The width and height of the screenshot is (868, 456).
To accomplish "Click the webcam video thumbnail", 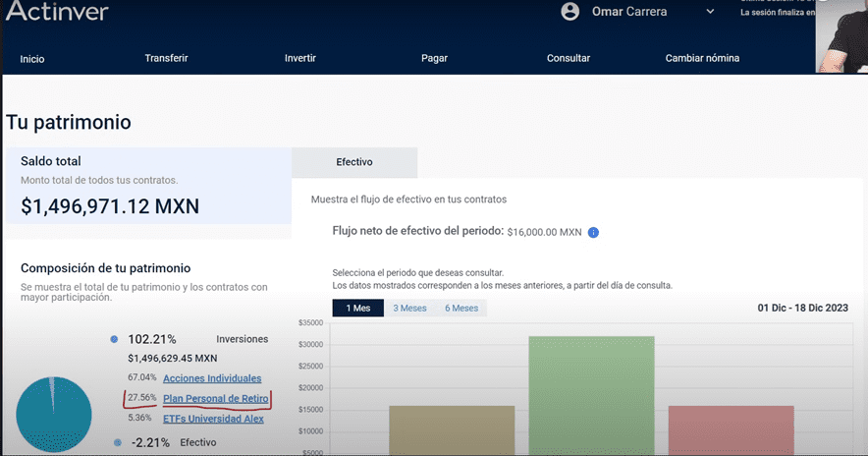I will pyautogui.click(x=842, y=37).
